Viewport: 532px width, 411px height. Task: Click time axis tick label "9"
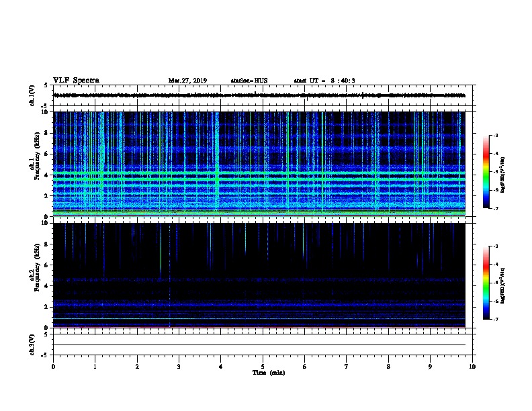click(430, 367)
